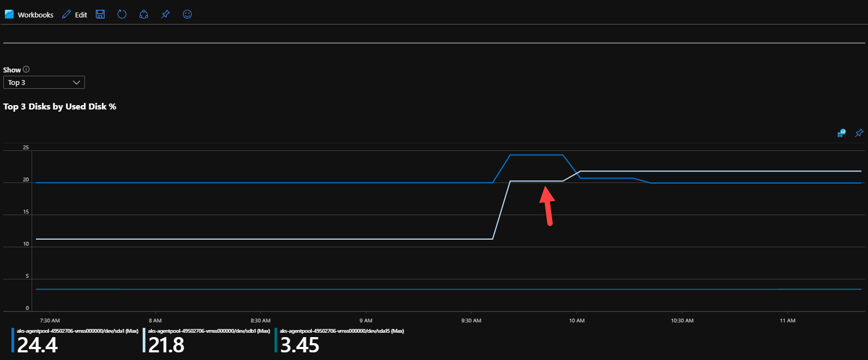Image resolution: width=868 pixels, height=360 pixels.
Task: Click the share workbook icon
Action: pyautogui.click(x=144, y=14)
